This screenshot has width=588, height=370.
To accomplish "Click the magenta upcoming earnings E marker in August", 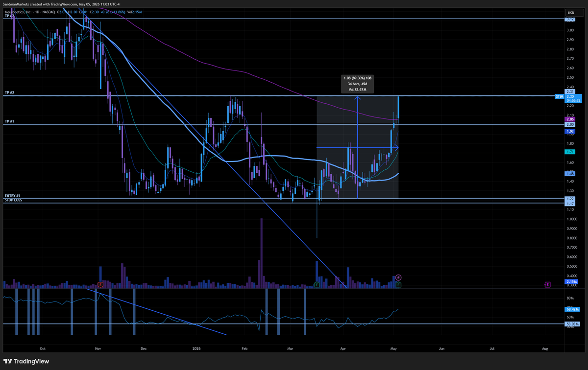I will pyautogui.click(x=547, y=284).
